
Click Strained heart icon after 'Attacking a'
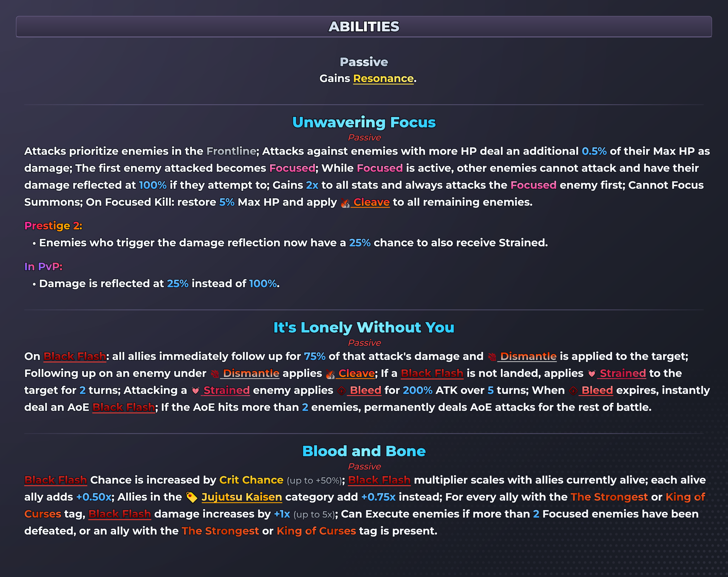tap(195, 391)
